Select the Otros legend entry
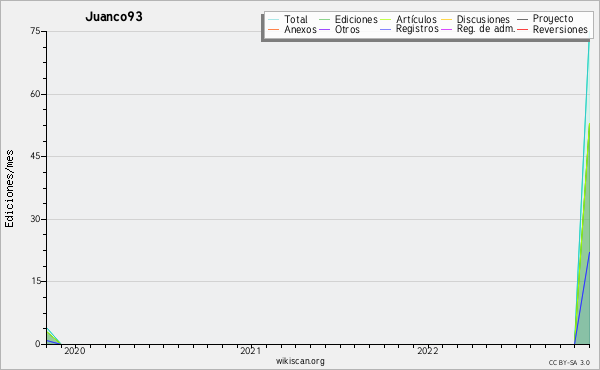 (347, 29)
